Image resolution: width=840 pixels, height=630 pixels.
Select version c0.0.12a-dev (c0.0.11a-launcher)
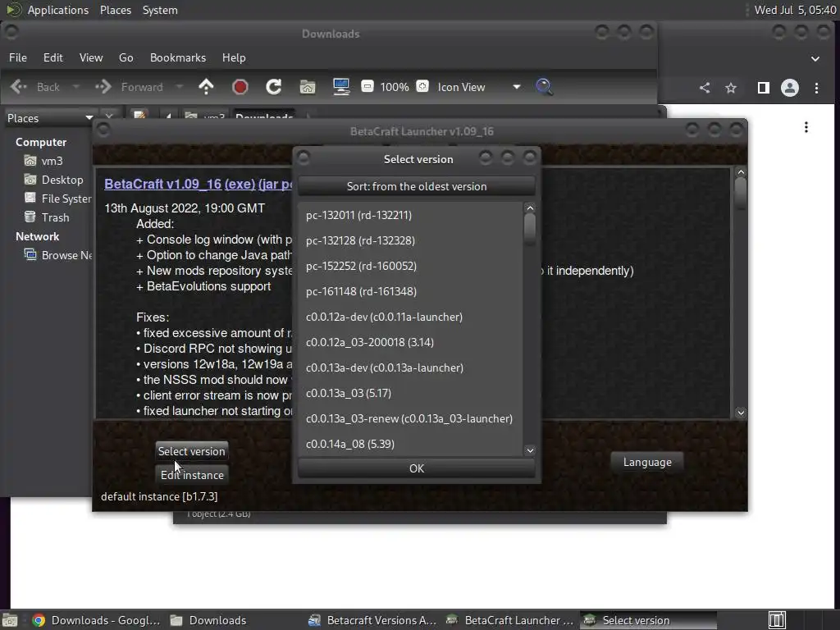(410, 317)
